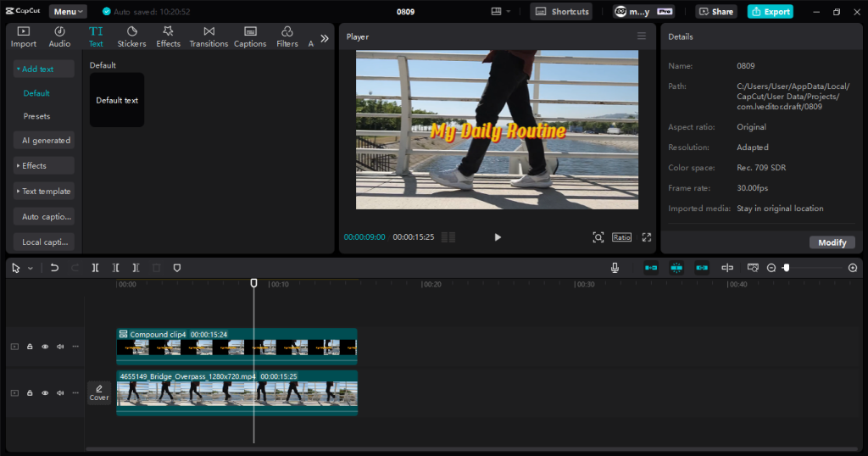Mute the Bridge_Overpass video track audio

pos(60,393)
